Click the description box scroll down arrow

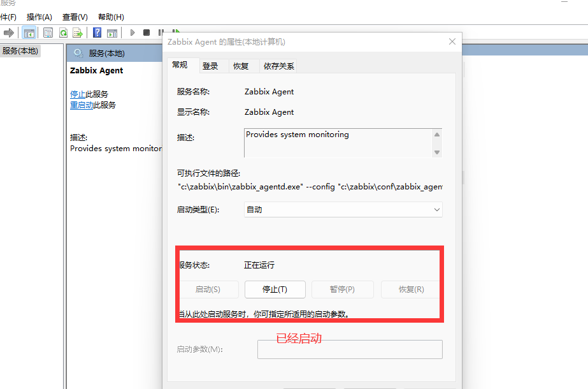(437, 152)
